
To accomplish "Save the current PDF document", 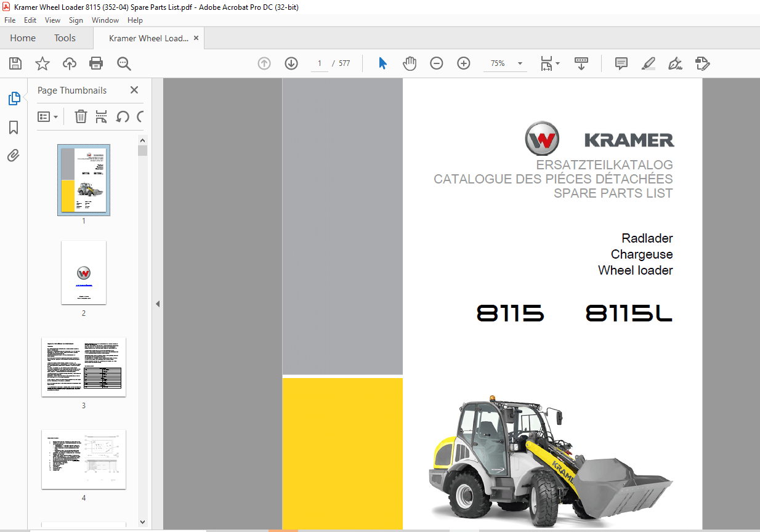I will 15,63.
